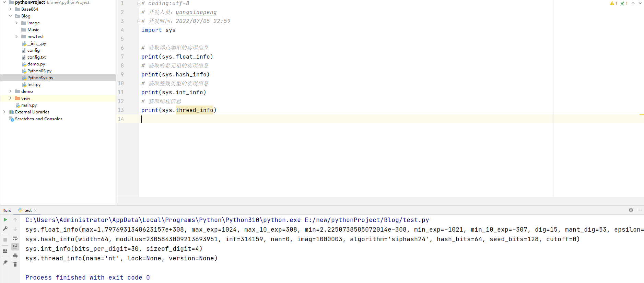Image resolution: width=644 pixels, height=283 pixels.
Task: Select Scratches and Consoles node
Action: pyautogui.click(x=39, y=119)
